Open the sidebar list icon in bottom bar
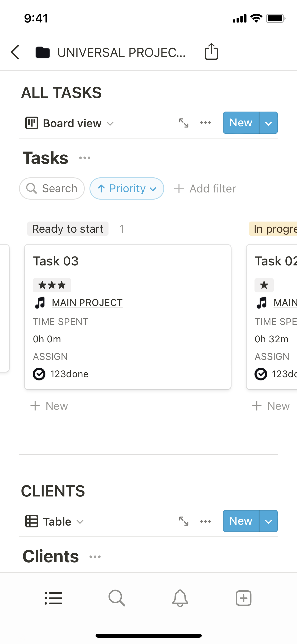 (x=53, y=598)
